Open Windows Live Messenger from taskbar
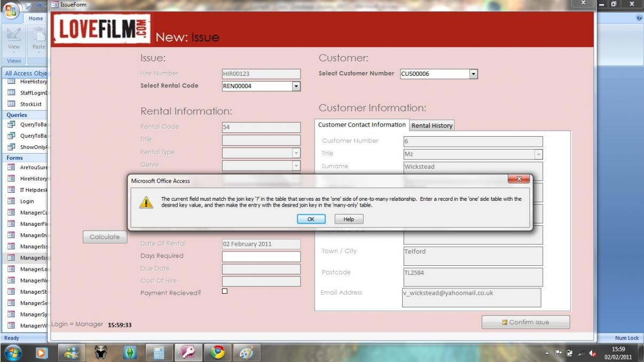This screenshot has width=644, height=362. [x=72, y=352]
